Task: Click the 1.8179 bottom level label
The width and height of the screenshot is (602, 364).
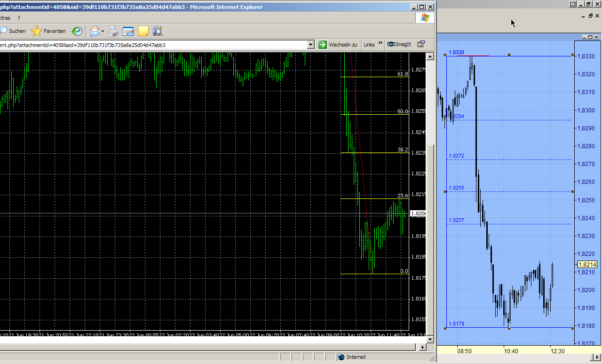Action: [456, 324]
